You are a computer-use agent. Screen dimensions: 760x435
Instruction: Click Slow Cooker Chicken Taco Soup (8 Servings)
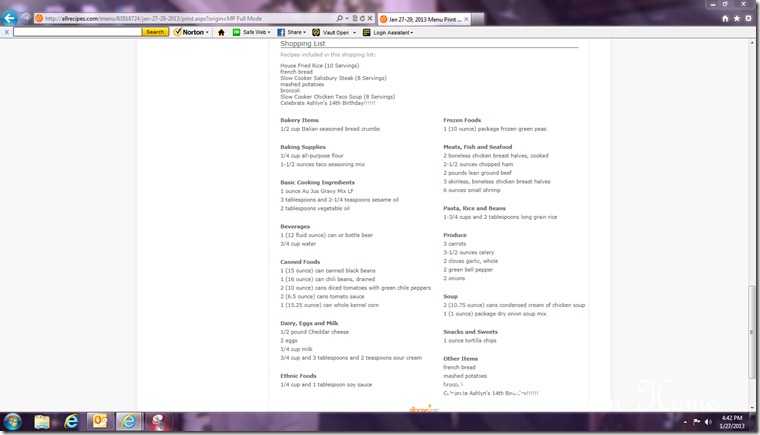click(x=337, y=97)
